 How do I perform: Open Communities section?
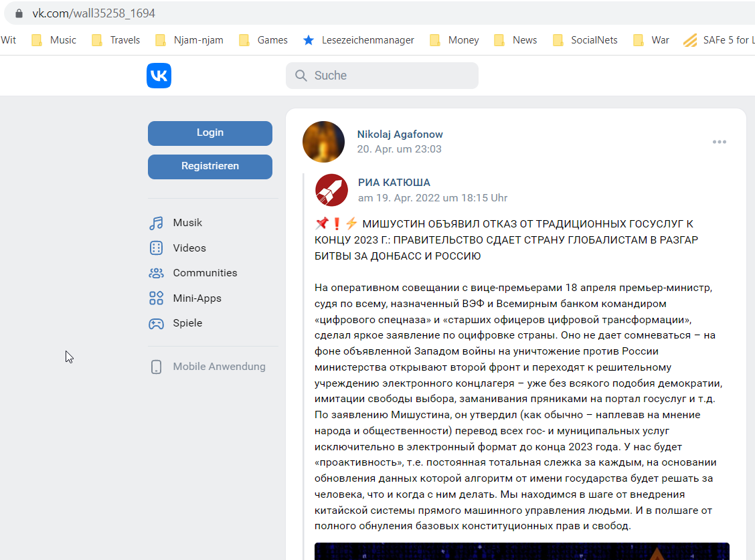click(x=205, y=272)
